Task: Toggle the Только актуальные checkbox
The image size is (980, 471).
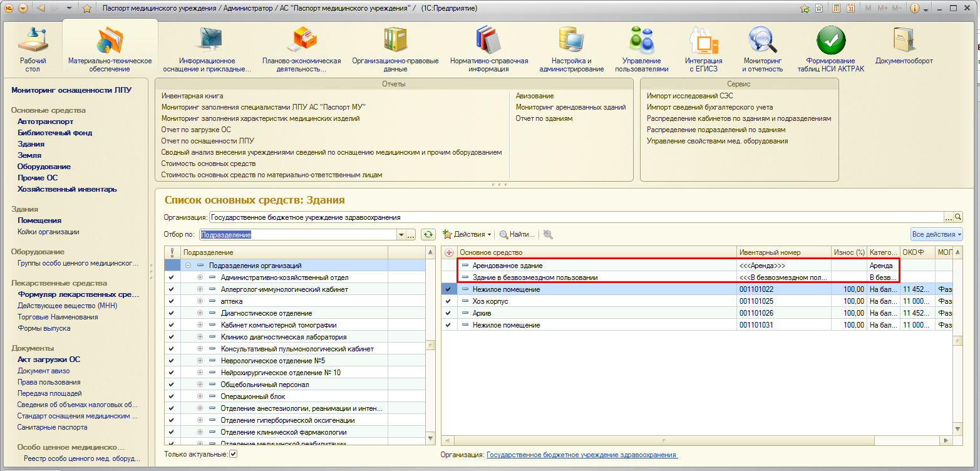Action: tap(234, 453)
